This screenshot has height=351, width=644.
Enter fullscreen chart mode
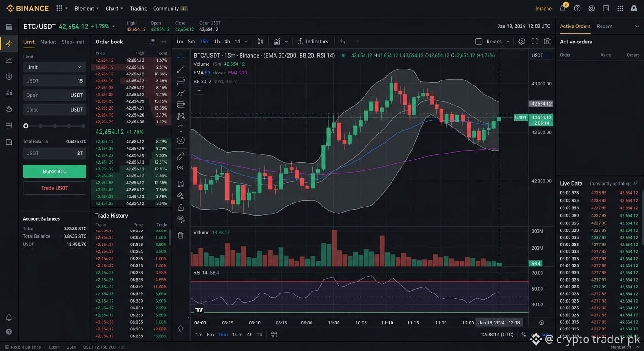pyautogui.click(x=535, y=42)
